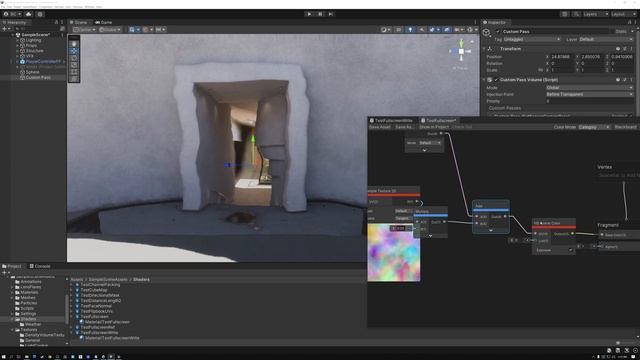This screenshot has width=640, height=360.
Task: Click the orientation gizmo in Scene view
Action: point(461,51)
